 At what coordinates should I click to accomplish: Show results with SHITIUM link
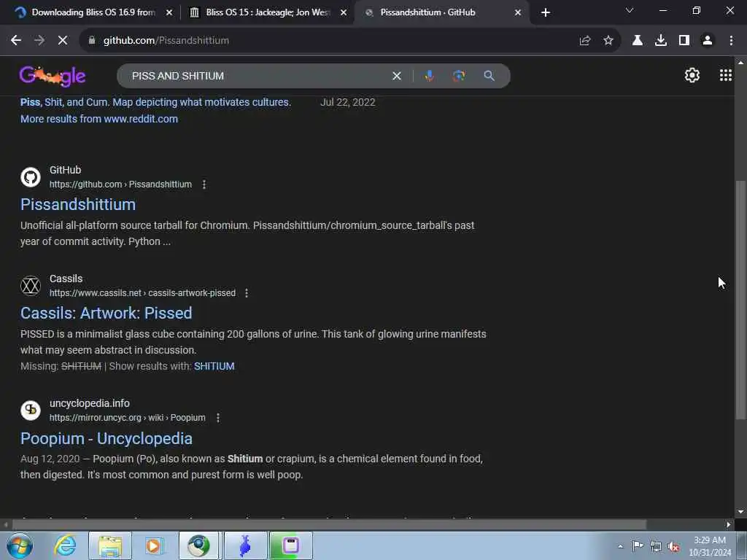(214, 366)
